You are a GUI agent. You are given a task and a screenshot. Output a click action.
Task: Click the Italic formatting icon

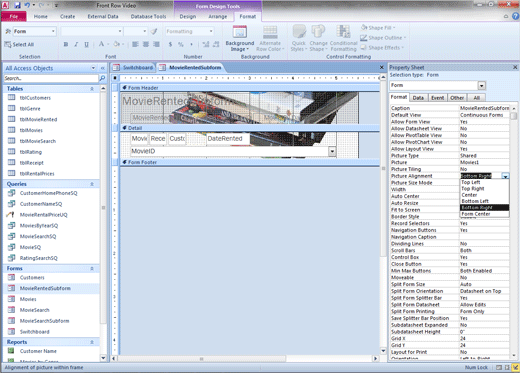point(76,44)
